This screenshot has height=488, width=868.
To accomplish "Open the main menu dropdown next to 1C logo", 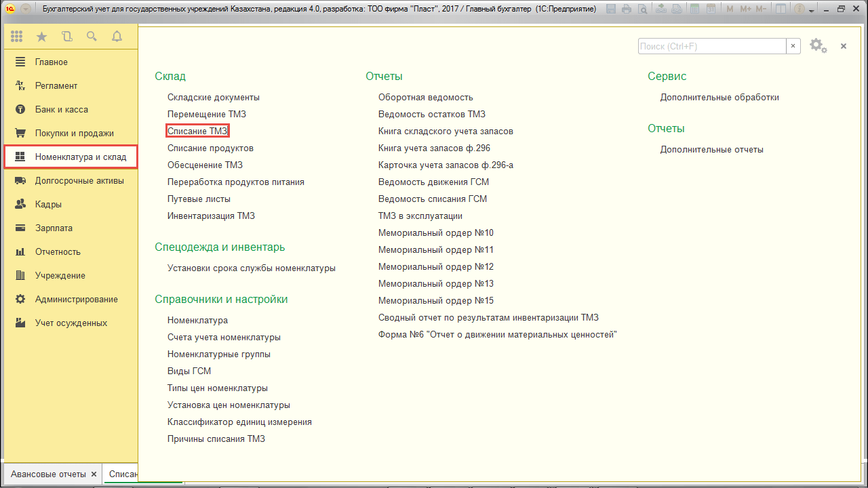I will 26,9.
